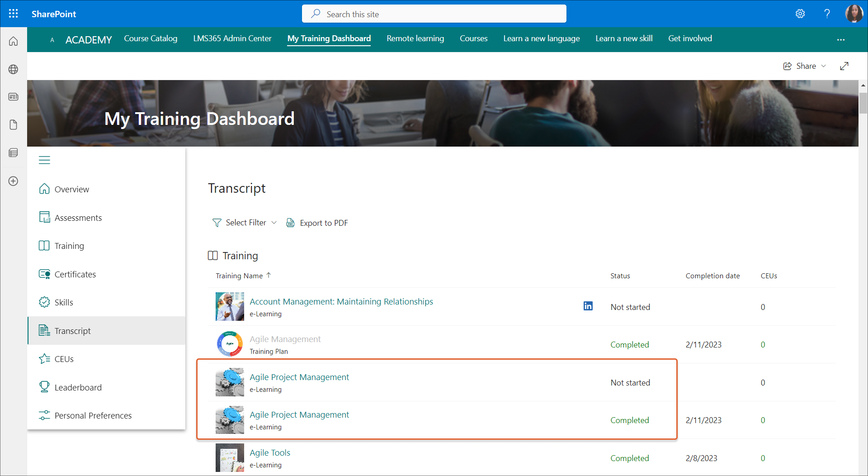Open the SharePoint app launcher grid
Screen dimensions: 868x476
(13, 14)
